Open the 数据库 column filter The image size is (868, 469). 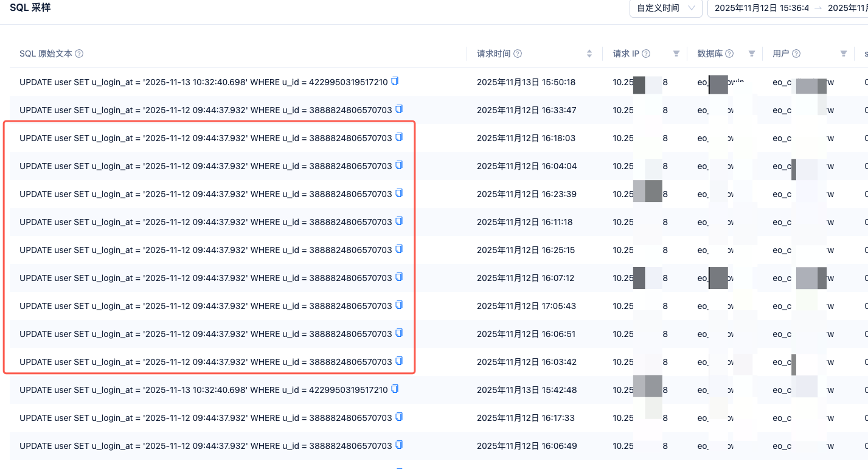pos(751,54)
